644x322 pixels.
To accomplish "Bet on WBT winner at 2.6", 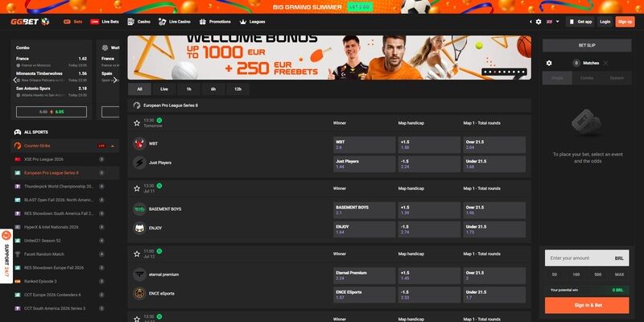I will (365, 145).
